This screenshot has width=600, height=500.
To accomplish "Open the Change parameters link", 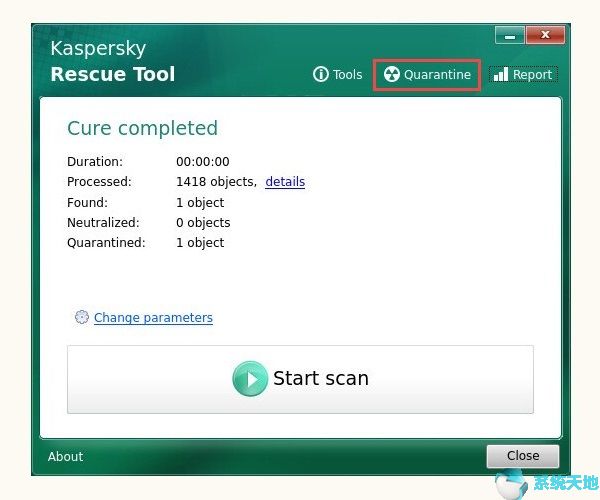I will point(153,318).
